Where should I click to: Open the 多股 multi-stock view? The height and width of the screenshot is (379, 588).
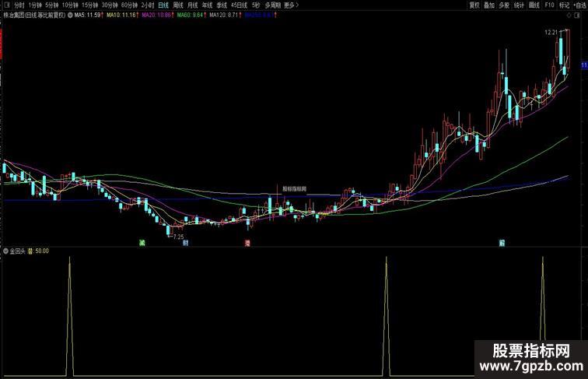(x=504, y=5)
